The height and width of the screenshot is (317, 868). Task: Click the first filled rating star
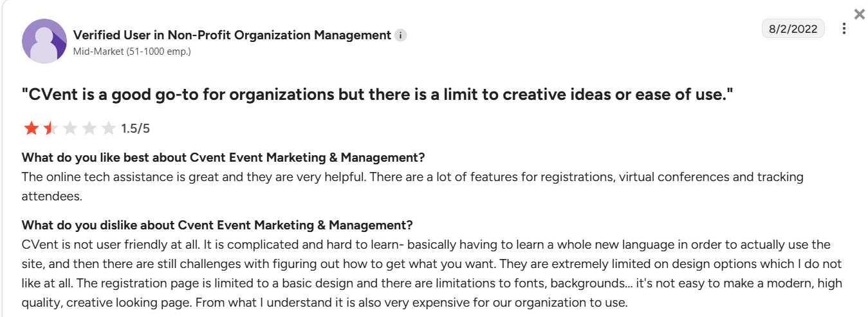coord(31,128)
